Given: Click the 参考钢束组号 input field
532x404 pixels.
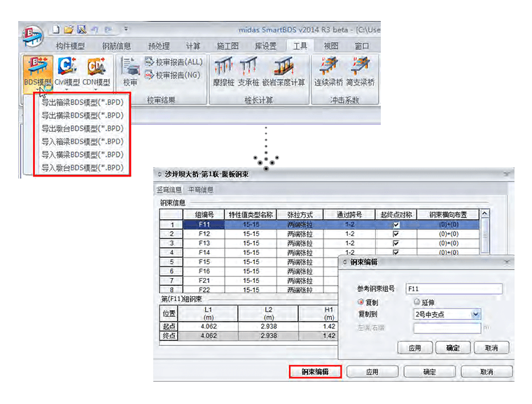Looking at the screenshot, I should pos(454,289).
